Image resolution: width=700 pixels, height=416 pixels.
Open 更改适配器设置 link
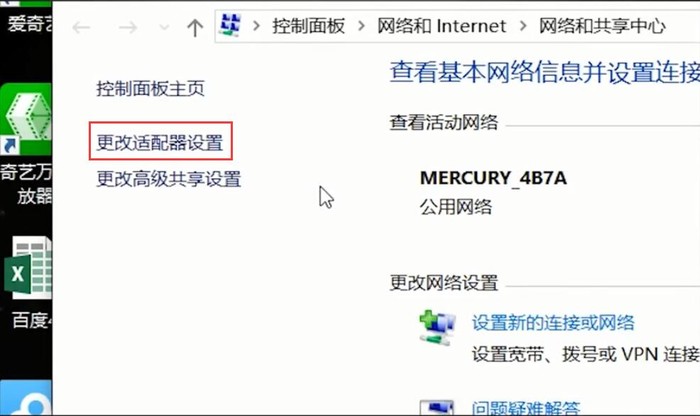(x=160, y=143)
